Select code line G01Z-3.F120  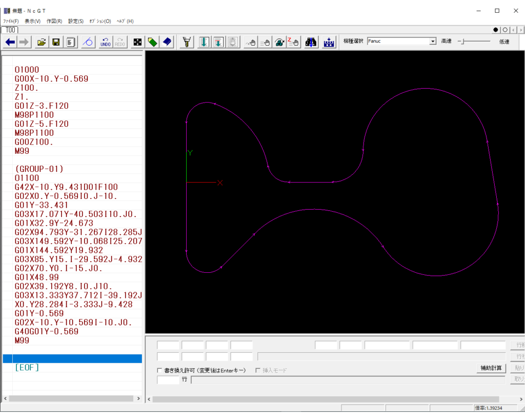[x=42, y=106]
